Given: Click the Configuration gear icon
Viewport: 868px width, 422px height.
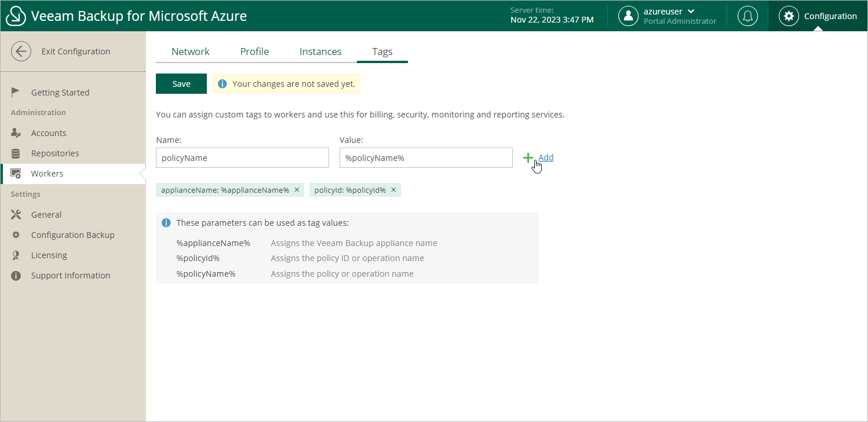Looking at the screenshot, I should [x=789, y=16].
